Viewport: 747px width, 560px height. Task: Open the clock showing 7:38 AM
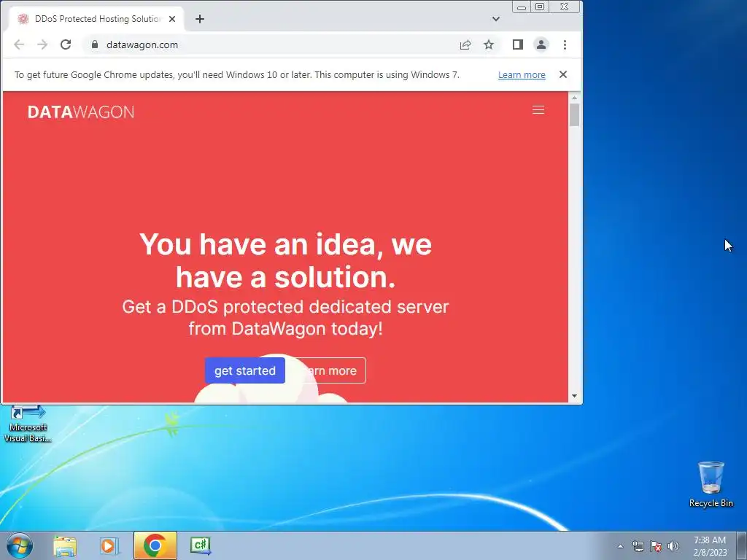[710, 546]
